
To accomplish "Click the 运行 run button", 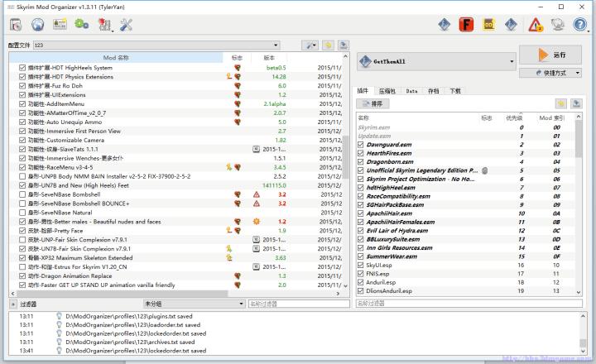I will tap(550, 55).
